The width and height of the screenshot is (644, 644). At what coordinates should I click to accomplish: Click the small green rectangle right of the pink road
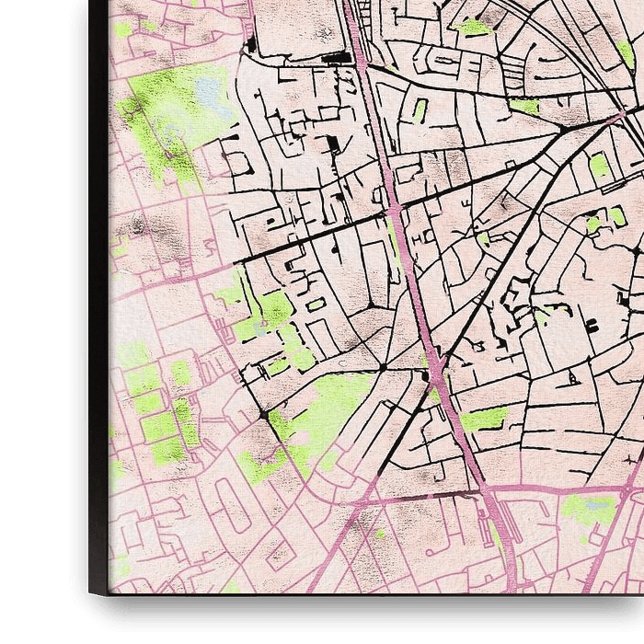click(484, 420)
